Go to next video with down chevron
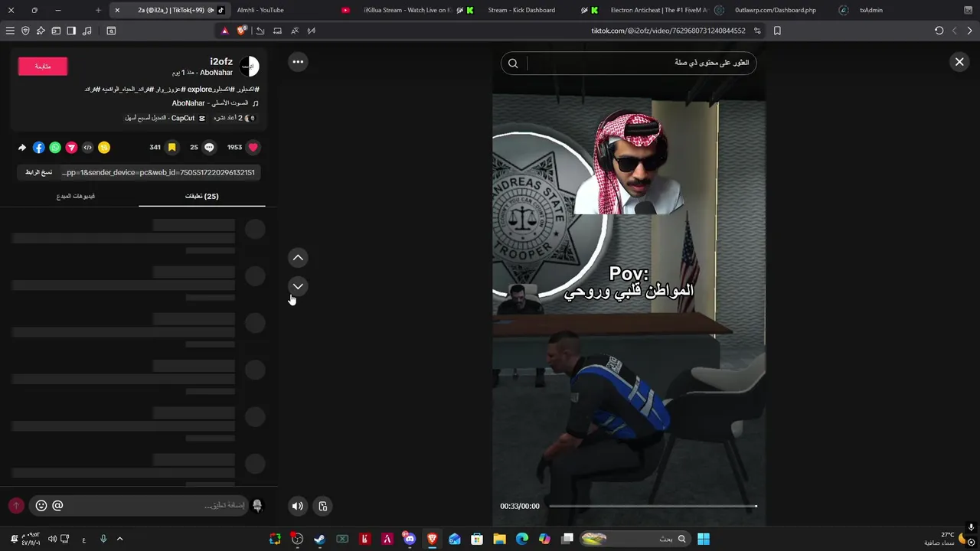 (x=298, y=286)
